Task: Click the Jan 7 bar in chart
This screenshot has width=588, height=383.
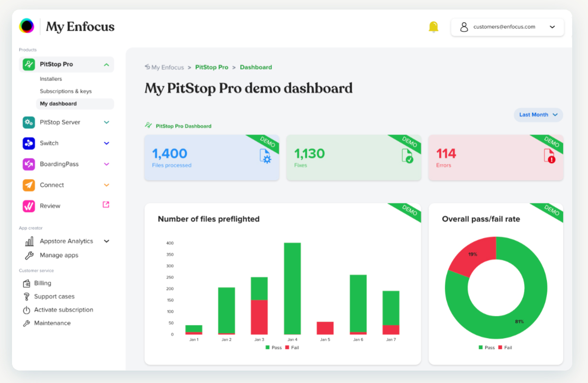Action: pyautogui.click(x=391, y=313)
